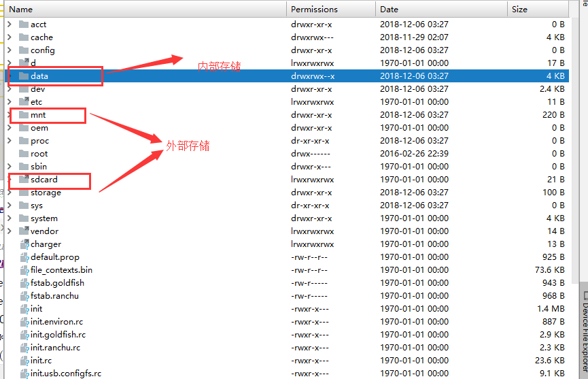Select the default.prop file name
This screenshot has height=379, width=588.
pos(55,257)
